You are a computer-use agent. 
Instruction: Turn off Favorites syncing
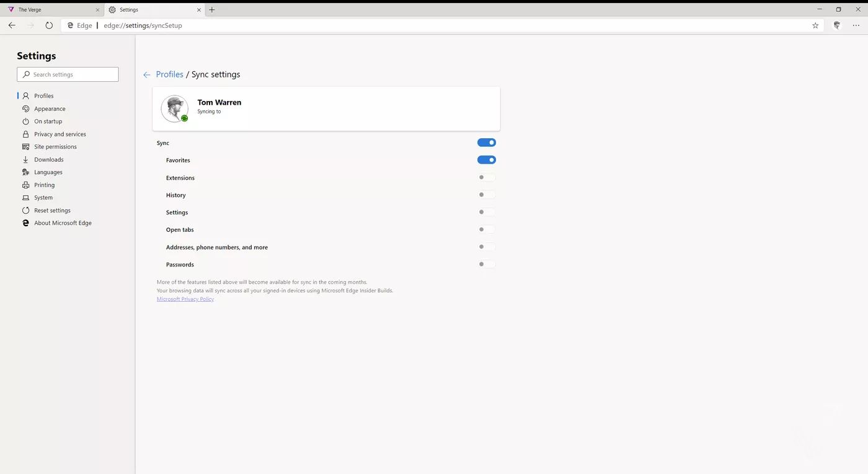487,159
